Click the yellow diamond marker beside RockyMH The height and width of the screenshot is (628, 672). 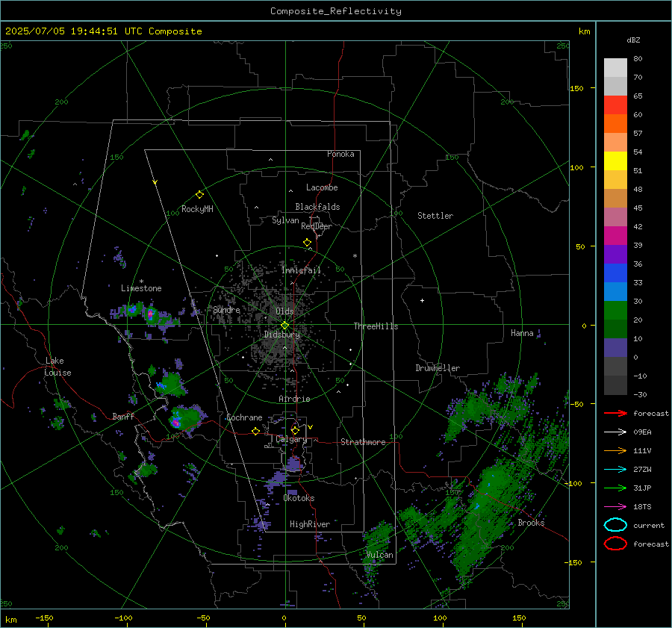click(199, 195)
